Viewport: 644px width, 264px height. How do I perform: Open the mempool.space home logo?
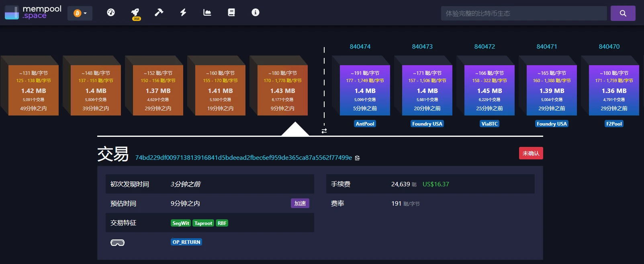click(x=33, y=12)
